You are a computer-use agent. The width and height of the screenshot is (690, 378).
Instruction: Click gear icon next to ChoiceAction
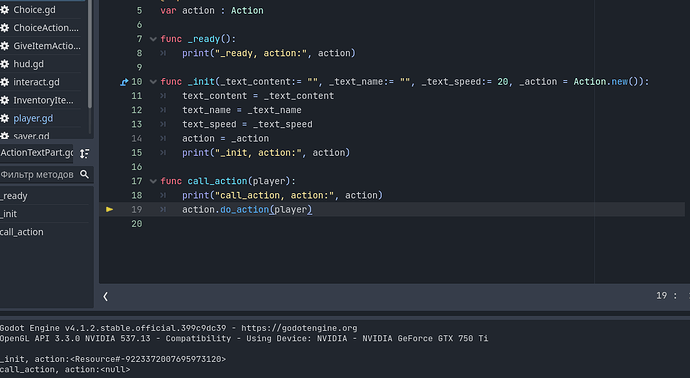coord(4,28)
